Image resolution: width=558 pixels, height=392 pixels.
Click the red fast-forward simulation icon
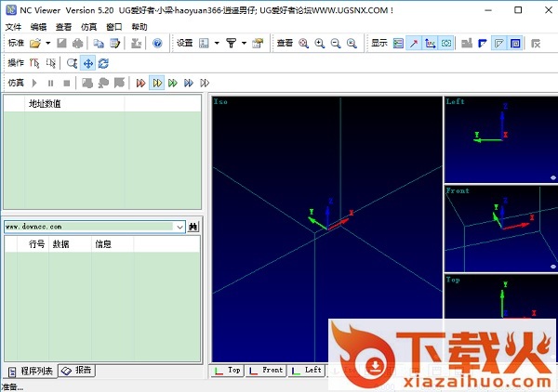coord(141,83)
